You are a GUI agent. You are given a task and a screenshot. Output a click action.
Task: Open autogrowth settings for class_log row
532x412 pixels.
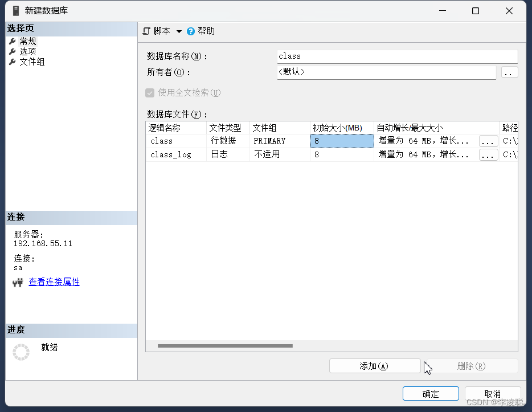[x=488, y=154]
